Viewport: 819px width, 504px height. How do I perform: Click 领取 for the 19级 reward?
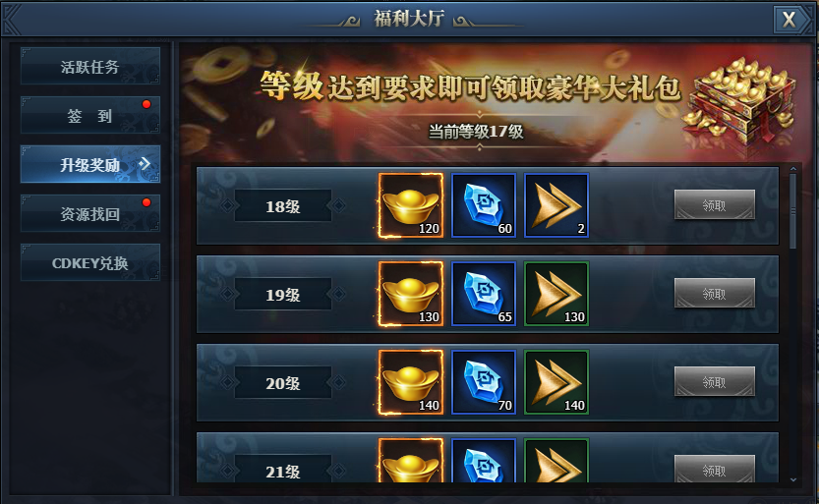pos(715,293)
